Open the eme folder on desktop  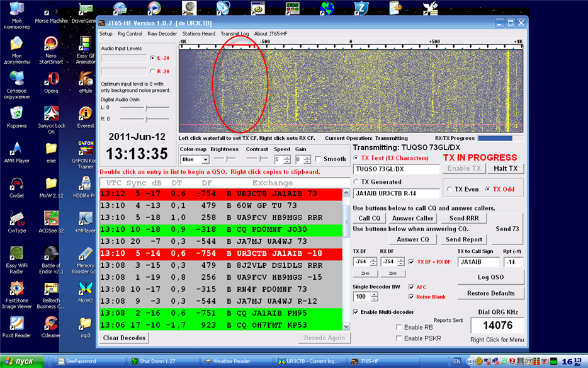[51, 152]
